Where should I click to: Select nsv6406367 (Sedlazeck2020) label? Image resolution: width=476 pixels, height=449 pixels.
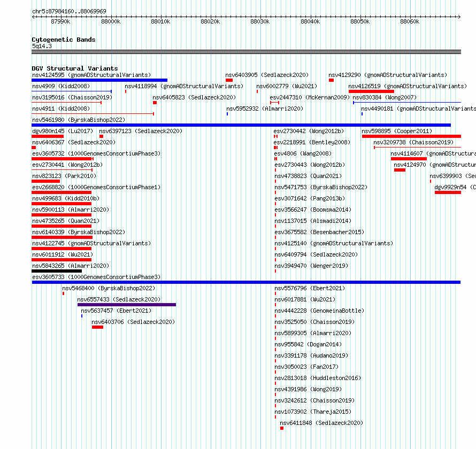[x=74, y=142]
